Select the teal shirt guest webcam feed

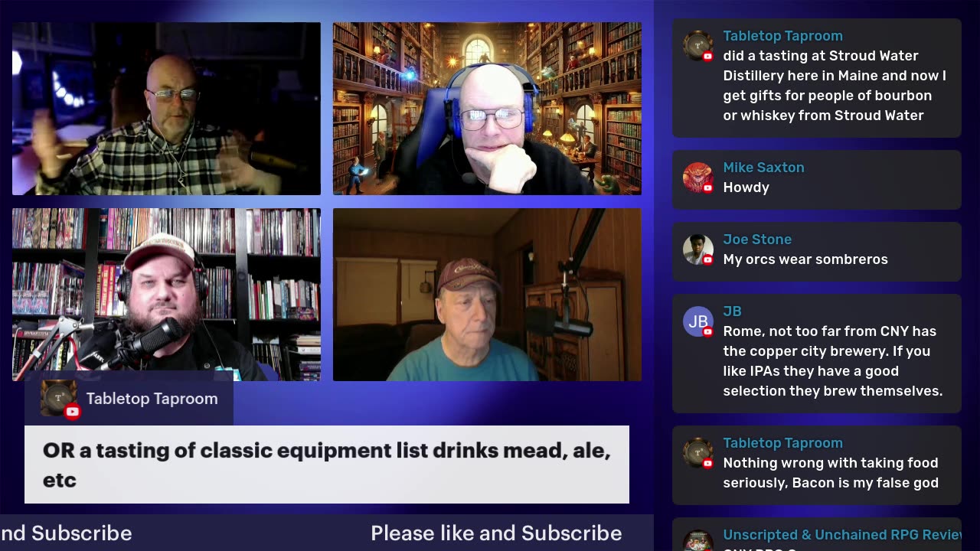pos(487,295)
